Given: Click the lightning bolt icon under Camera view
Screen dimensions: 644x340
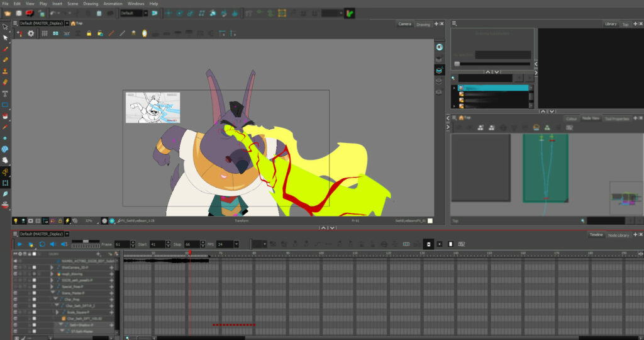Looking at the screenshot, I should (68, 221).
